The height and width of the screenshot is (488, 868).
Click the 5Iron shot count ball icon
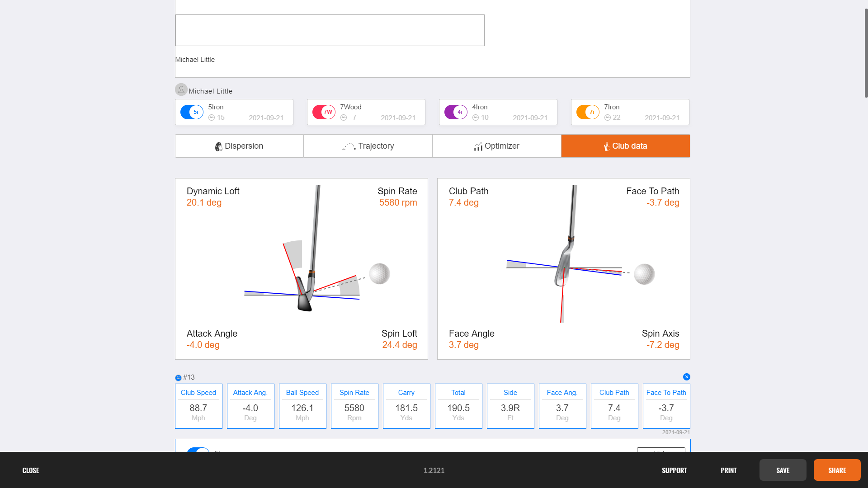pyautogui.click(x=212, y=117)
